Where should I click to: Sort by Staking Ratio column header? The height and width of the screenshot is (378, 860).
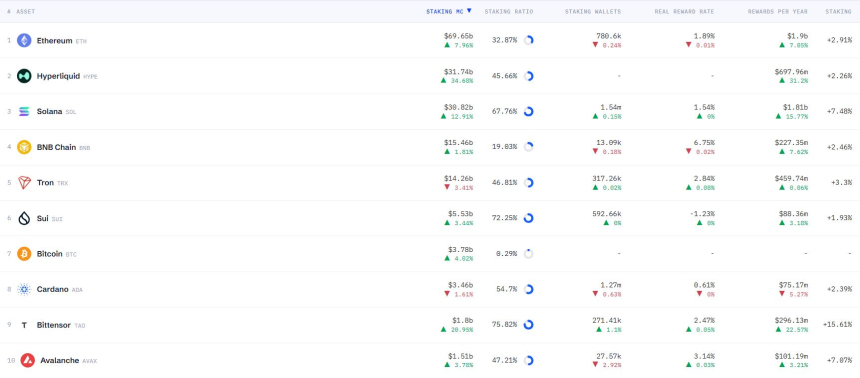click(x=508, y=12)
